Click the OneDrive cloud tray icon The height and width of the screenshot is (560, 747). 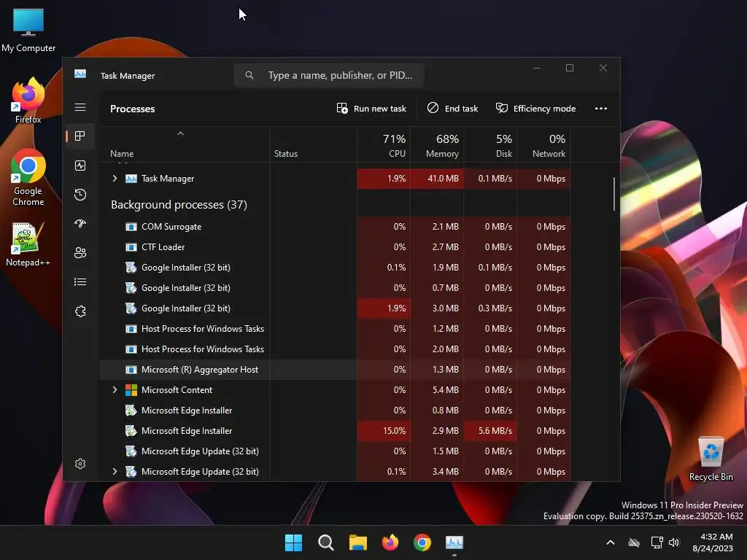[634, 542]
